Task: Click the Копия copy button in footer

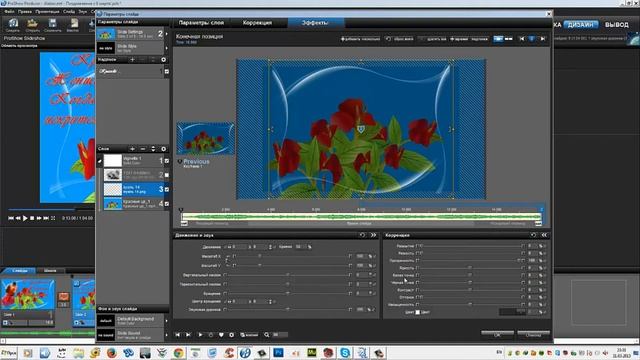Action: (249, 335)
